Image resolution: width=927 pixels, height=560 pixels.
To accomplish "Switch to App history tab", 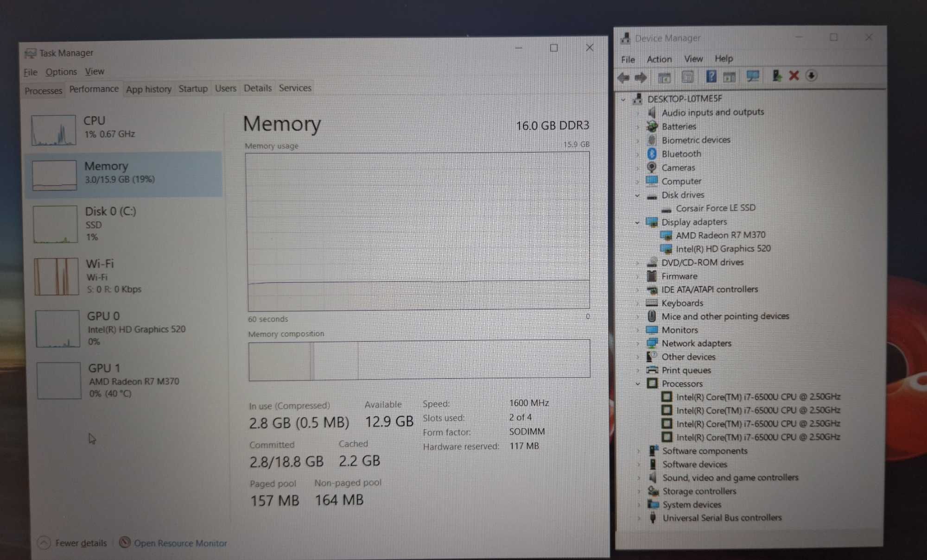I will (148, 89).
